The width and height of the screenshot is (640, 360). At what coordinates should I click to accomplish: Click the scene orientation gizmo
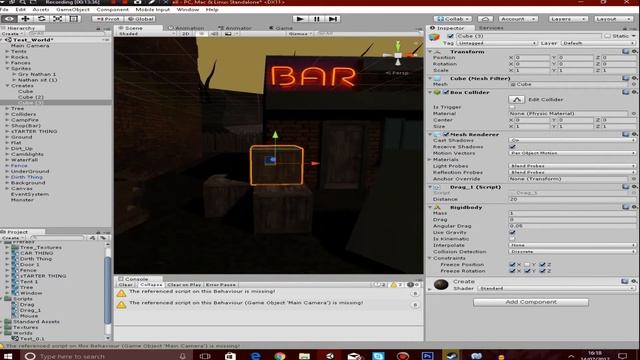398,56
